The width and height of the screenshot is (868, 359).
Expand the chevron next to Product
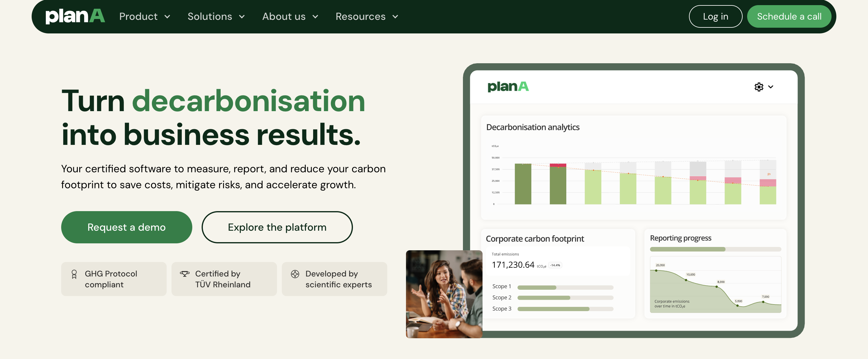click(167, 17)
